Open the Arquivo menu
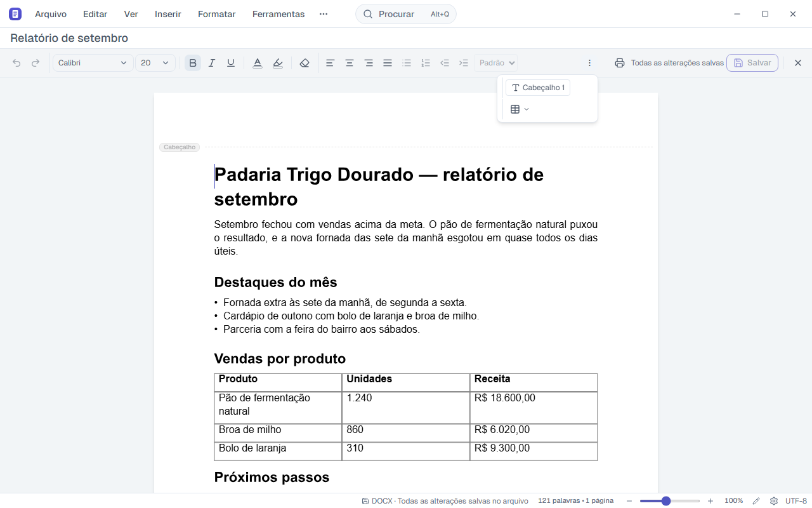The height and width of the screenshot is (508, 812). click(51, 14)
